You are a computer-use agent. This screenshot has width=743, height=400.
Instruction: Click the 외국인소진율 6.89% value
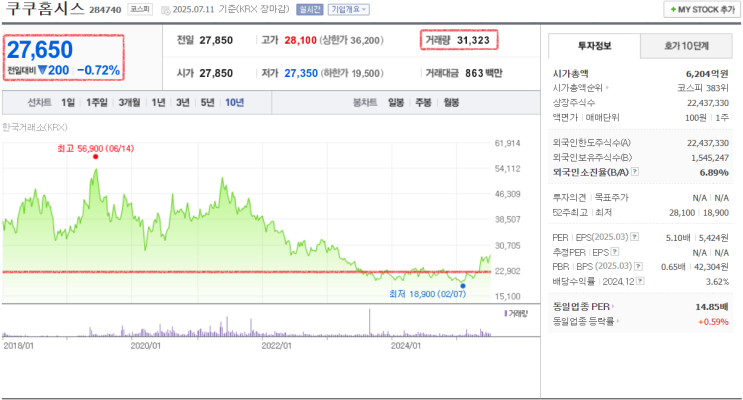714,172
